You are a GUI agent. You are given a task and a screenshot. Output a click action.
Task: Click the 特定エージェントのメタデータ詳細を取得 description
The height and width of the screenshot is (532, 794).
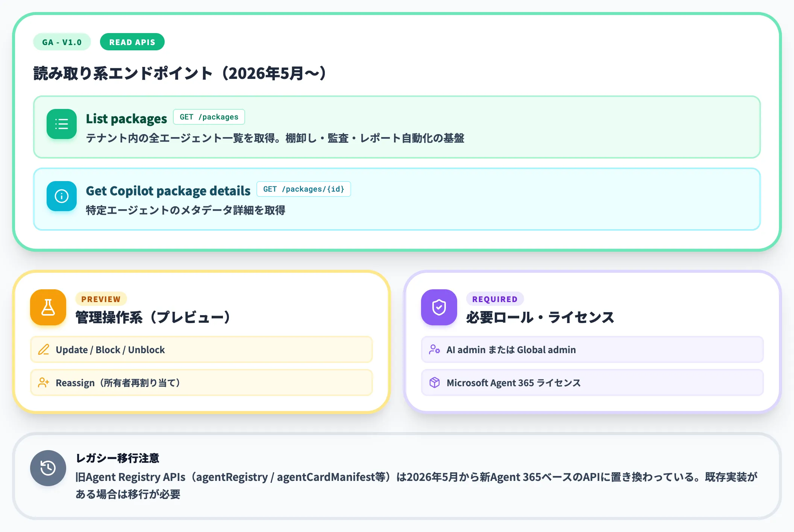point(186,210)
